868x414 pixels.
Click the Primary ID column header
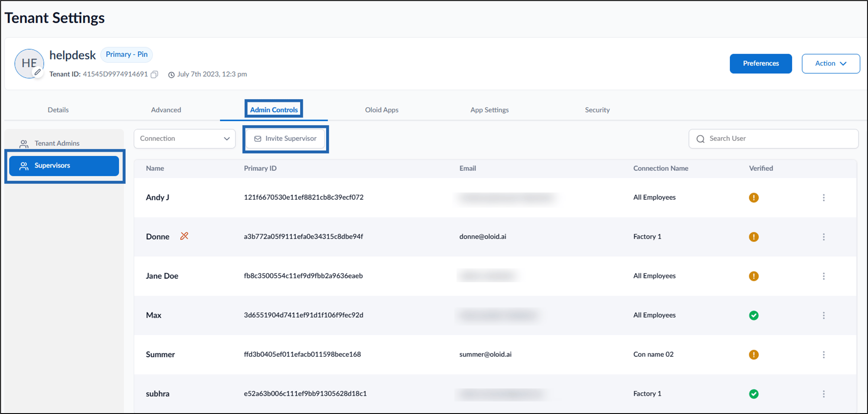coord(260,168)
